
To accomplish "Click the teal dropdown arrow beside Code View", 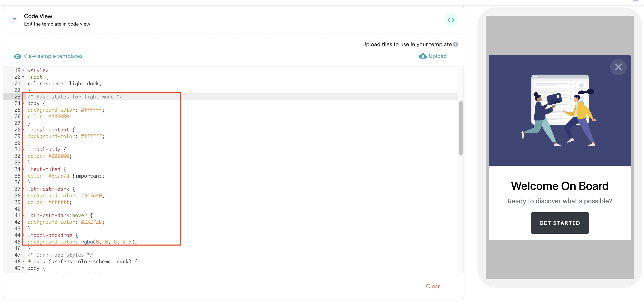I will point(14,18).
